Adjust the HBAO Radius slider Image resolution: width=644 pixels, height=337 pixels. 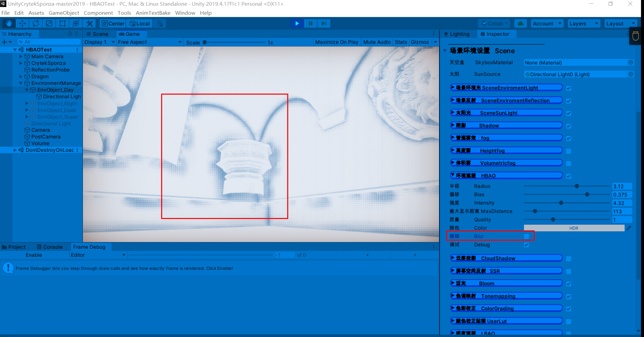[567, 186]
